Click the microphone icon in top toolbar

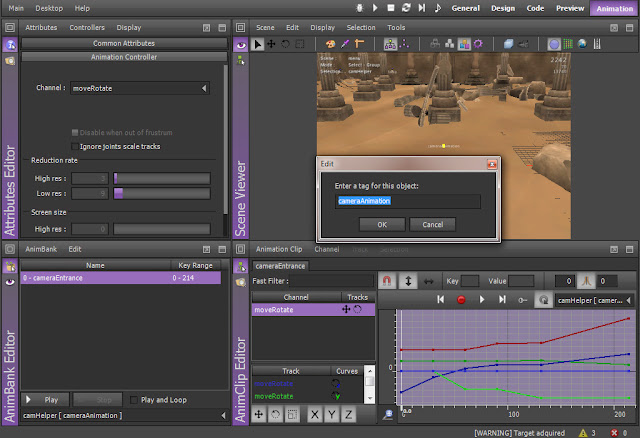[360, 7]
